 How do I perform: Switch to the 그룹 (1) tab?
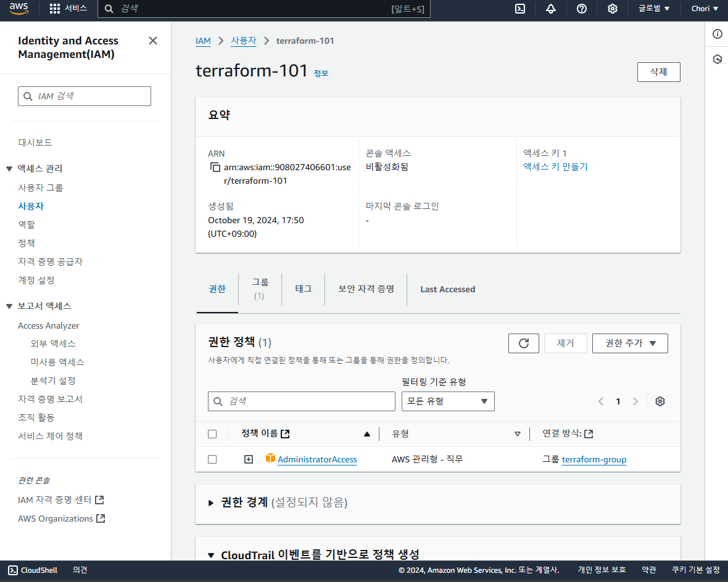(x=260, y=288)
